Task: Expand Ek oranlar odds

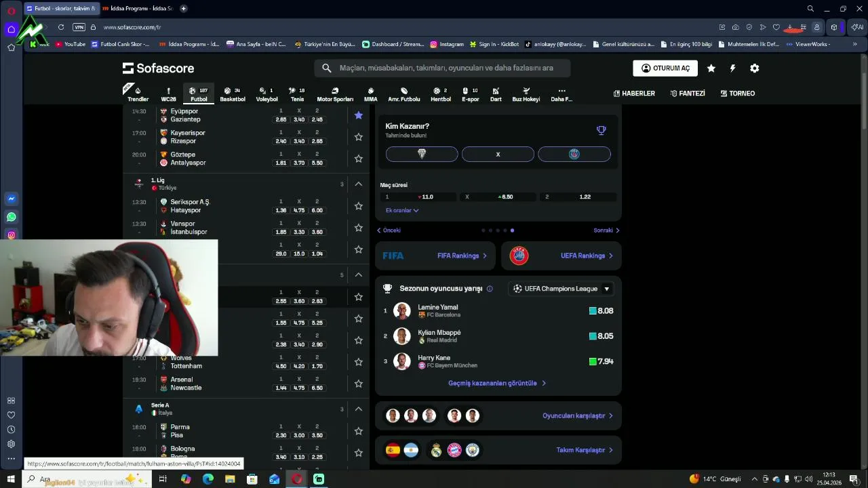Action: coord(401,210)
